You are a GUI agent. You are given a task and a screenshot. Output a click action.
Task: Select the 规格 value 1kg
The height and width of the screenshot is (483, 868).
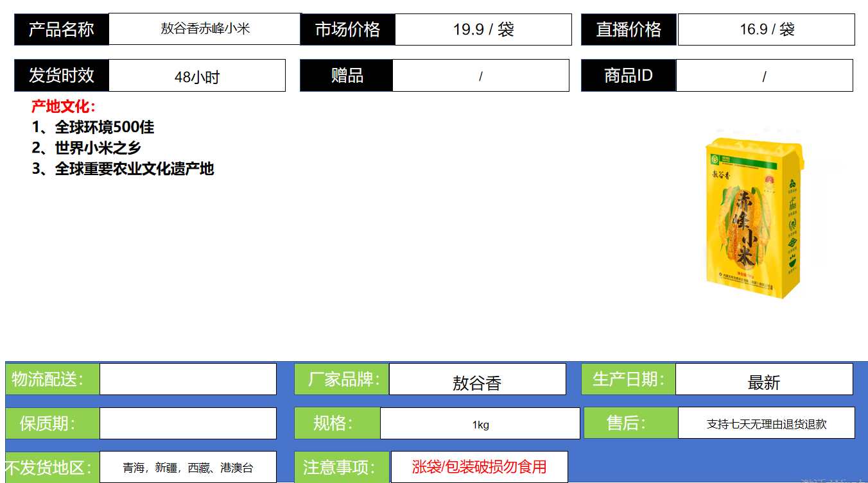[x=480, y=425]
